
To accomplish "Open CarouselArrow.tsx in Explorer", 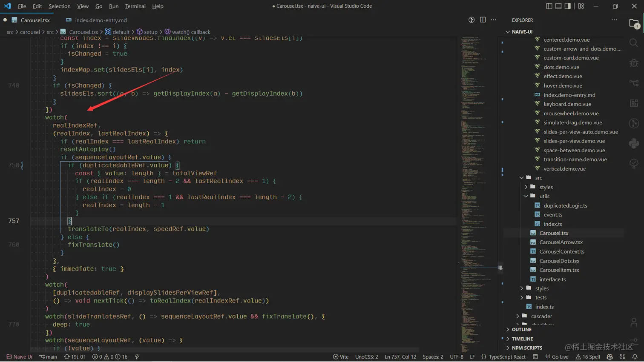I will point(561,242).
